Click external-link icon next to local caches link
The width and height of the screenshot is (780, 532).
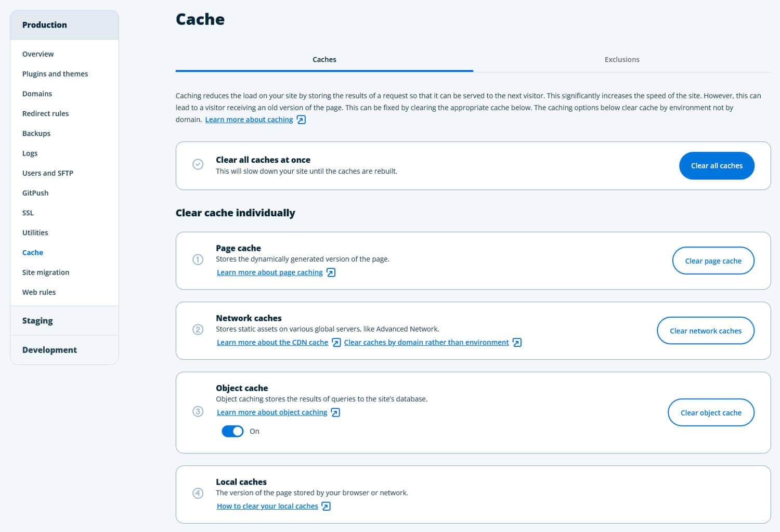click(326, 506)
